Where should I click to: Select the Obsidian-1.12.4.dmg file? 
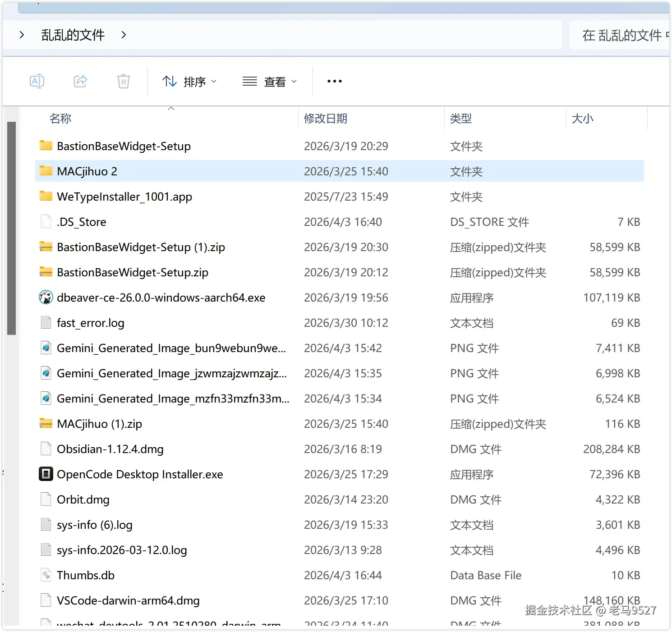110,449
